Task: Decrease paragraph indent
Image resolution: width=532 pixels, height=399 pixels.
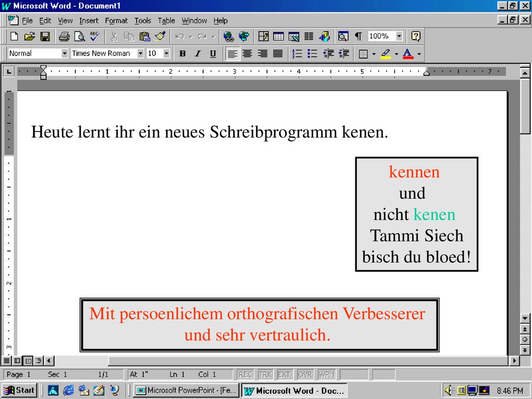Action: tap(328, 54)
